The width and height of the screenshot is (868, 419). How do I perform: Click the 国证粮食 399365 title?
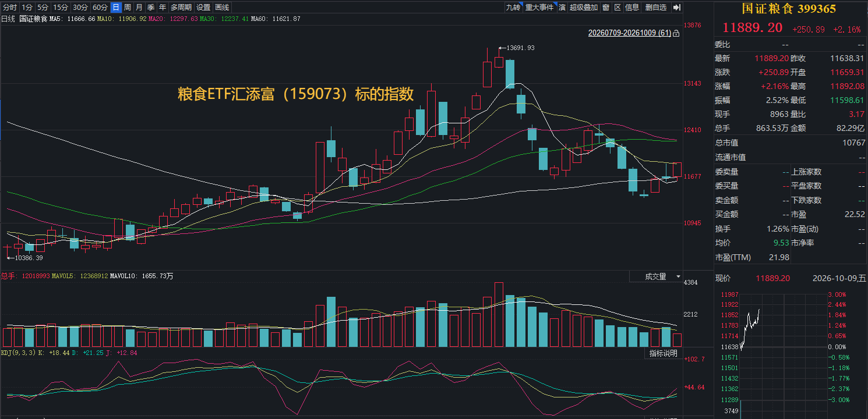point(788,9)
